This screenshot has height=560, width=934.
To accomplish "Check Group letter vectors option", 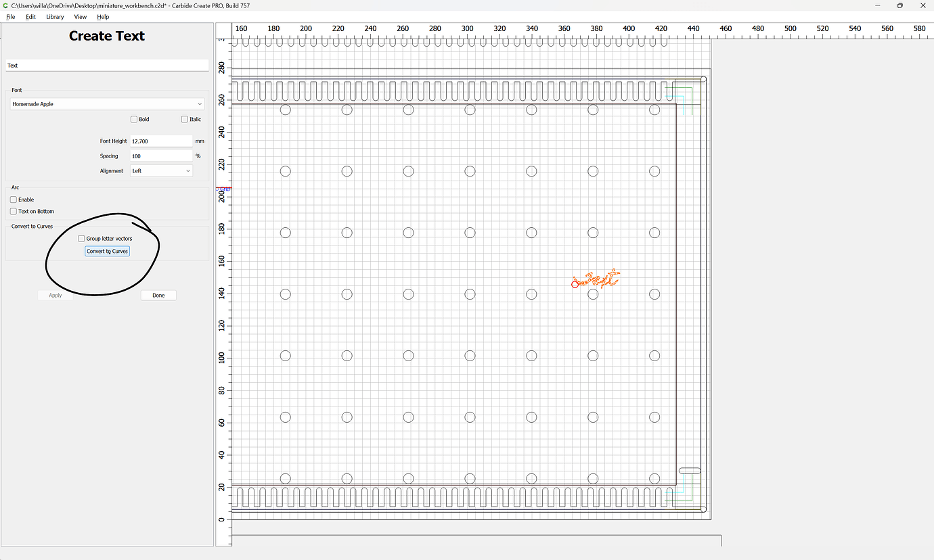I will (81, 238).
